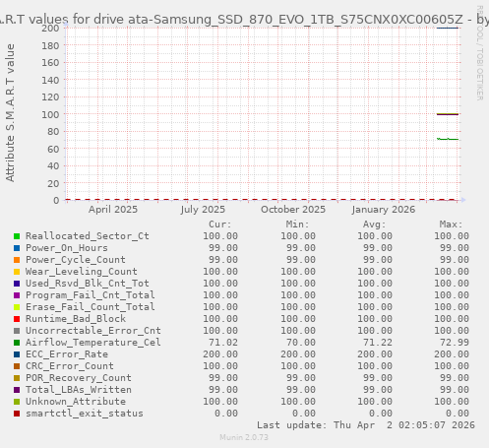Click the July 2025 axis label

pyautogui.click(x=203, y=210)
